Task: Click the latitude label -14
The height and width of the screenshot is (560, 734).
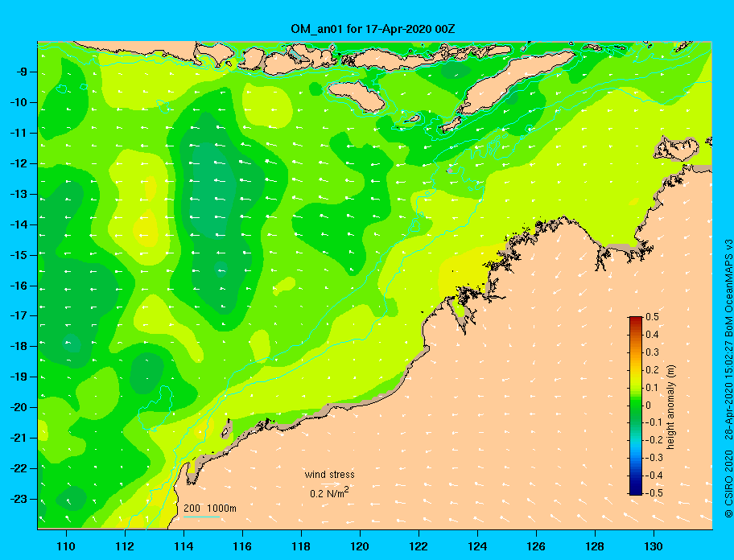Action: click(x=19, y=224)
